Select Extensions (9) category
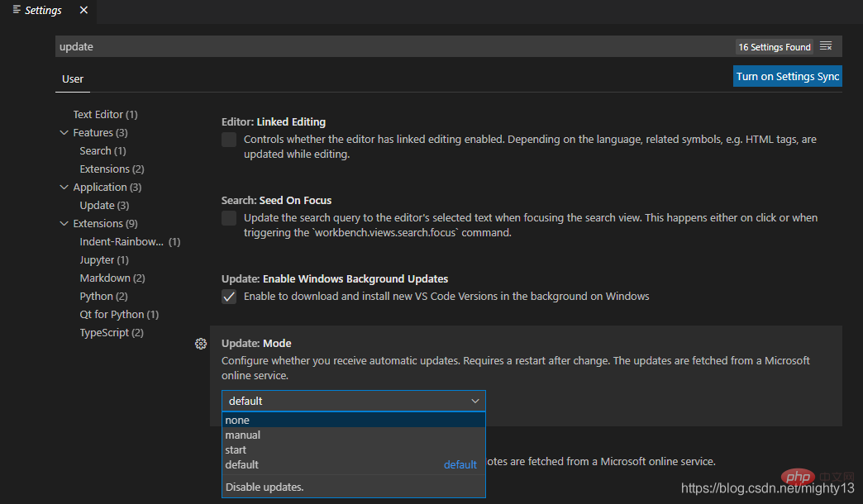The height and width of the screenshot is (504, 863). (x=105, y=223)
